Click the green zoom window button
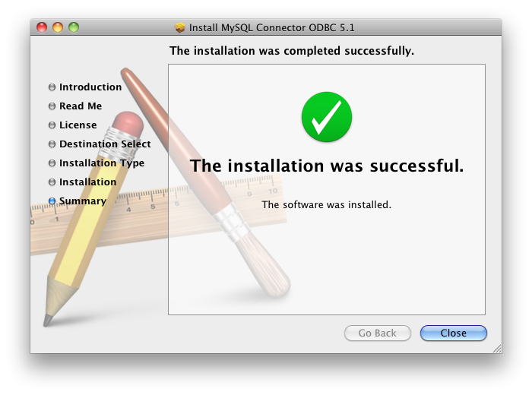Image resolution: width=532 pixels, height=395 pixels. 74,27
